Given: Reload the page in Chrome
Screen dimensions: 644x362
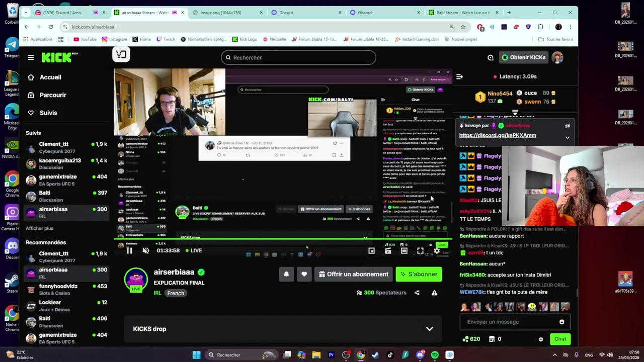Looking at the screenshot, I should click(51, 27).
